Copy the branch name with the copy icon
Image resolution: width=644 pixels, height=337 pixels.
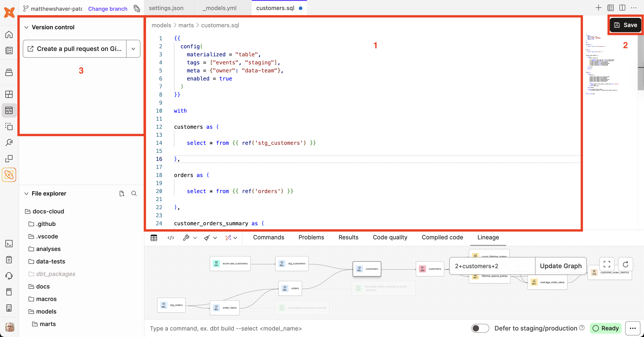pyautogui.click(x=137, y=8)
